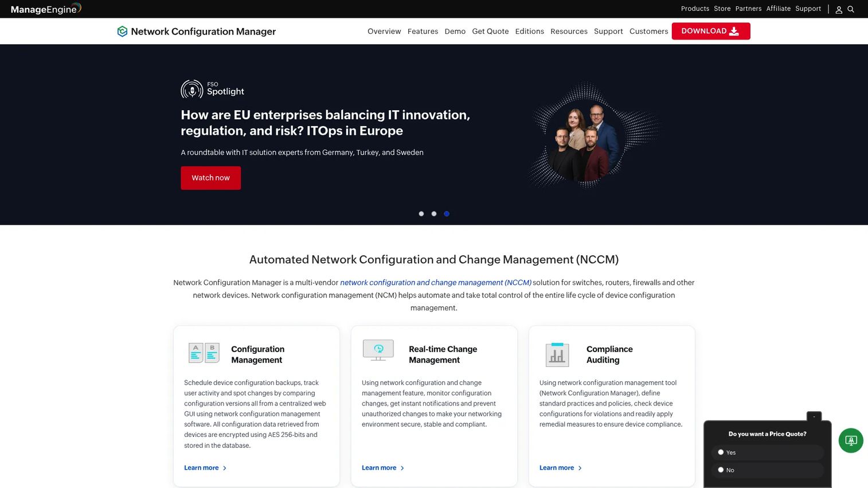The height and width of the screenshot is (488, 868).
Task: Open Support in the top black bar
Action: pyautogui.click(x=808, y=9)
